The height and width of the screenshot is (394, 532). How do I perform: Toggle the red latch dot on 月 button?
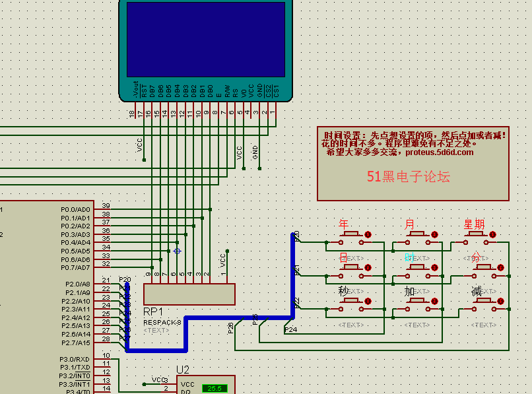coord(434,234)
